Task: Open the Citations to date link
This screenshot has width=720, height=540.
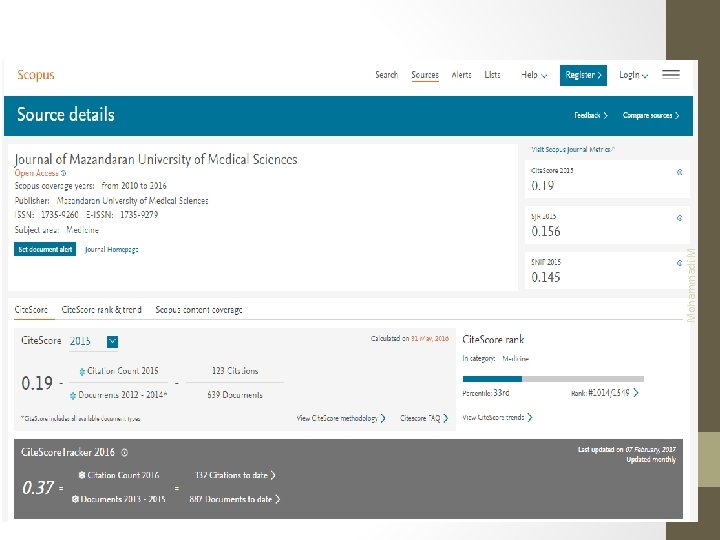Action: (235, 475)
